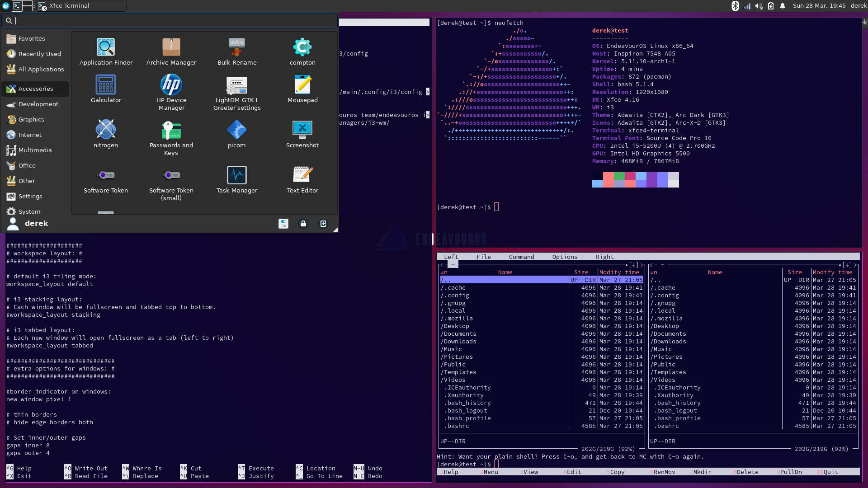Image resolution: width=868 pixels, height=488 pixels.
Task: Click the Bluetooth tray icon
Action: pos(735,6)
